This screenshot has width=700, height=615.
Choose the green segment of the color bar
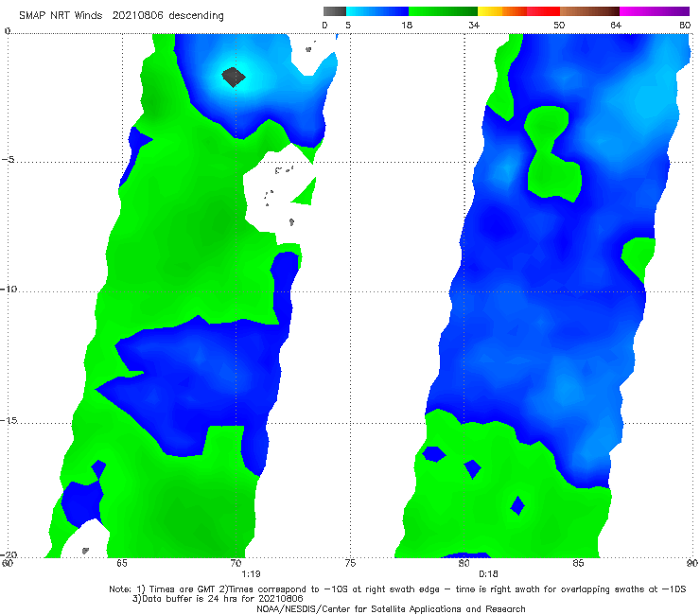coord(443,11)
